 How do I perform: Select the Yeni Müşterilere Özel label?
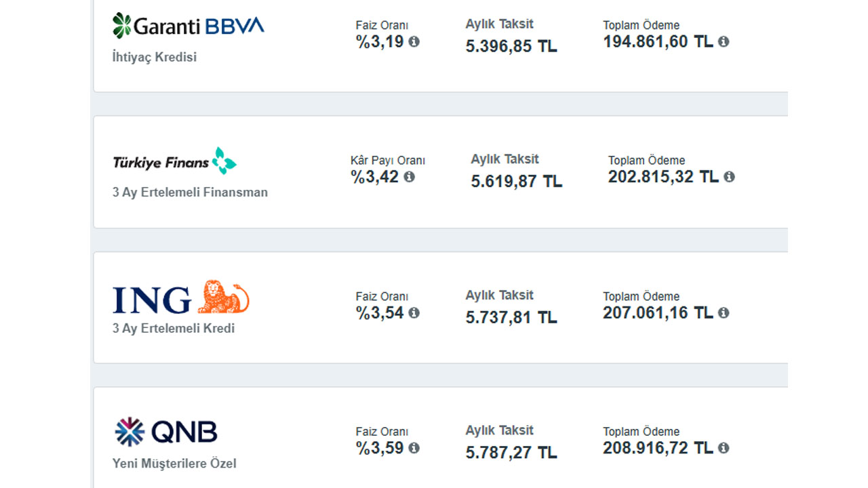[174, 464]
